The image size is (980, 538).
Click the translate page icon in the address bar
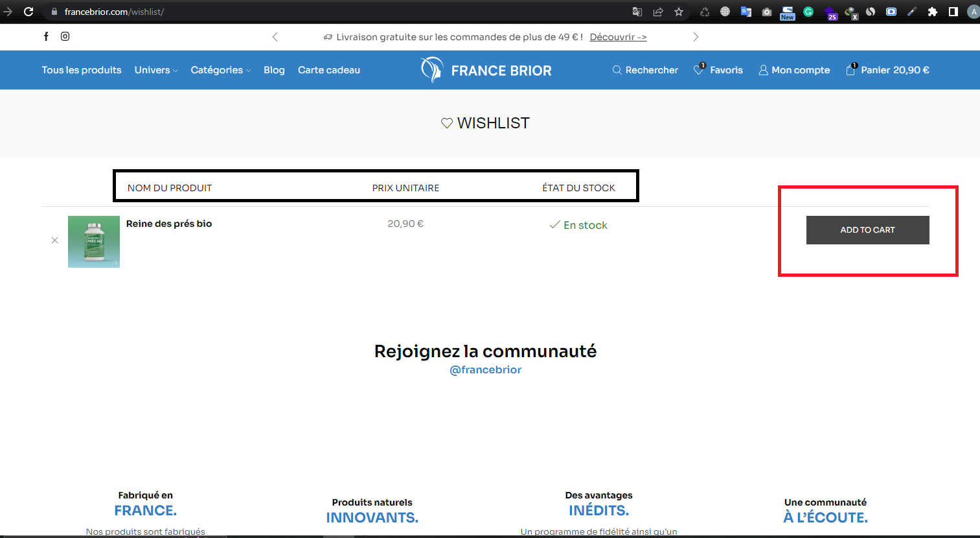(x=637, y=12)
